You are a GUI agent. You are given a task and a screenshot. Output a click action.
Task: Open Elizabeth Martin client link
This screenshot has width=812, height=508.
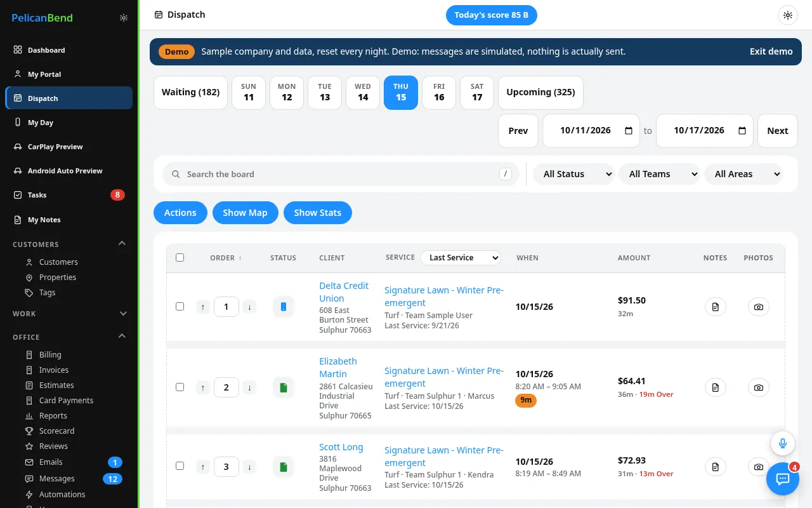coord(338,368)
